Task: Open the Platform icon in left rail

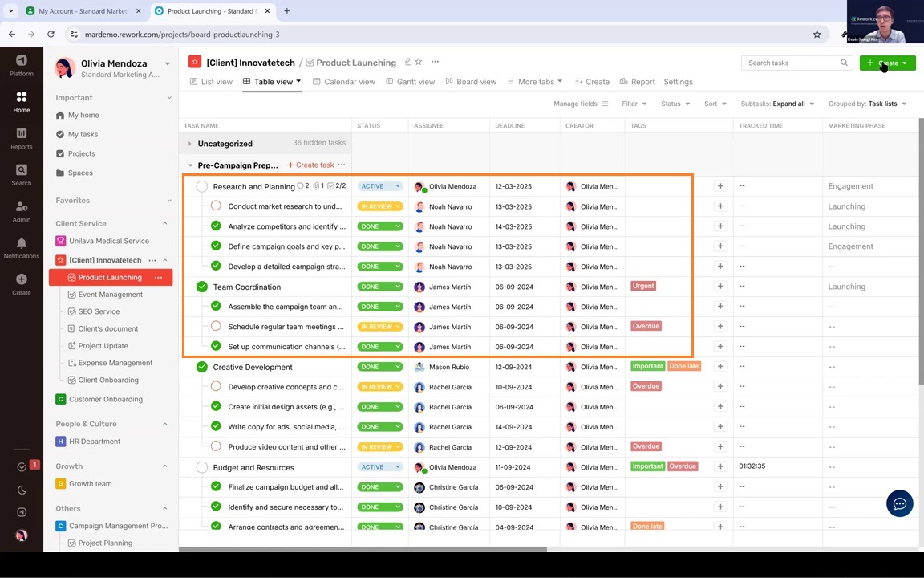Action: coord(21,66)
